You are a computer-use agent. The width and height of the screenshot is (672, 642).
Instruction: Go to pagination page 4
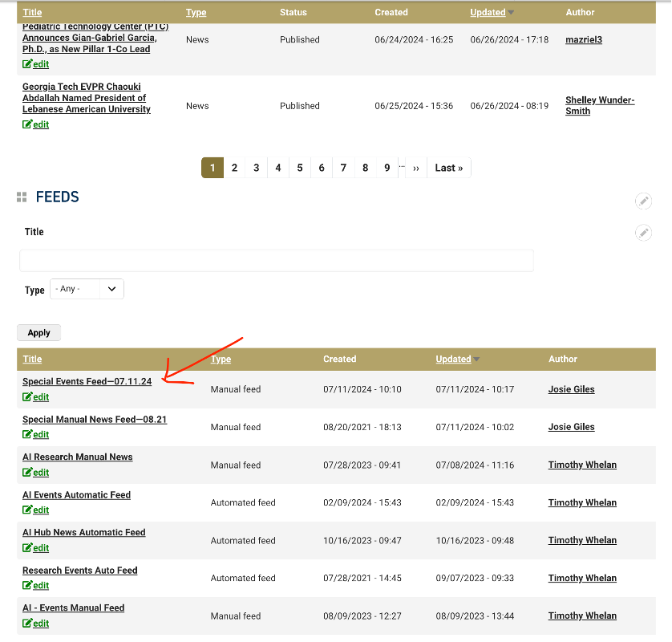278,168
